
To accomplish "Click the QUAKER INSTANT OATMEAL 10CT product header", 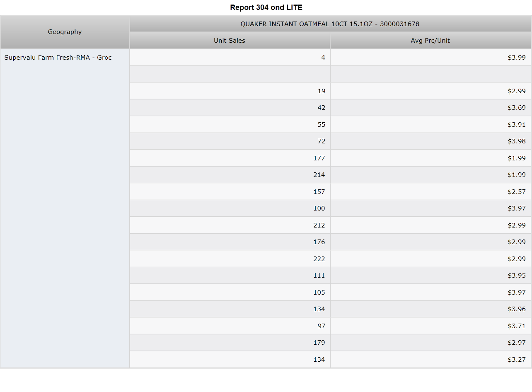I will [330, 24].
